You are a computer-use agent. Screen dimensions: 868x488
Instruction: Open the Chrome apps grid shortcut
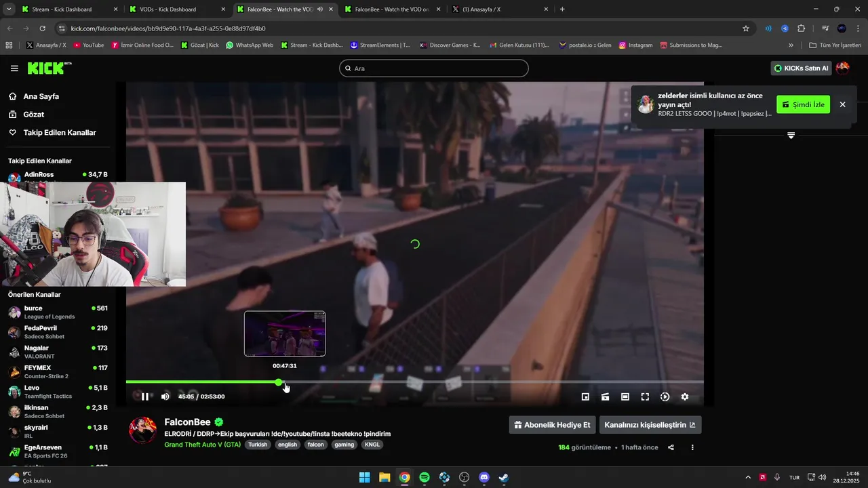[9, 45]
